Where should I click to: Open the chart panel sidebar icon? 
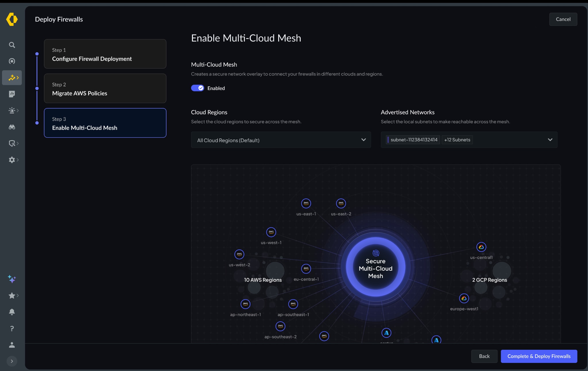click(12, 94)
